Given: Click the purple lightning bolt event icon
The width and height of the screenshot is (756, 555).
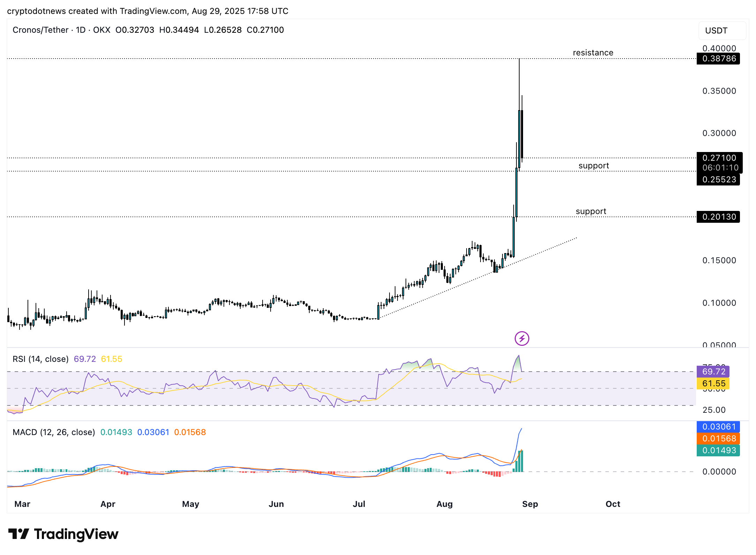Looking at the screenshot, I should click(522, 338).
